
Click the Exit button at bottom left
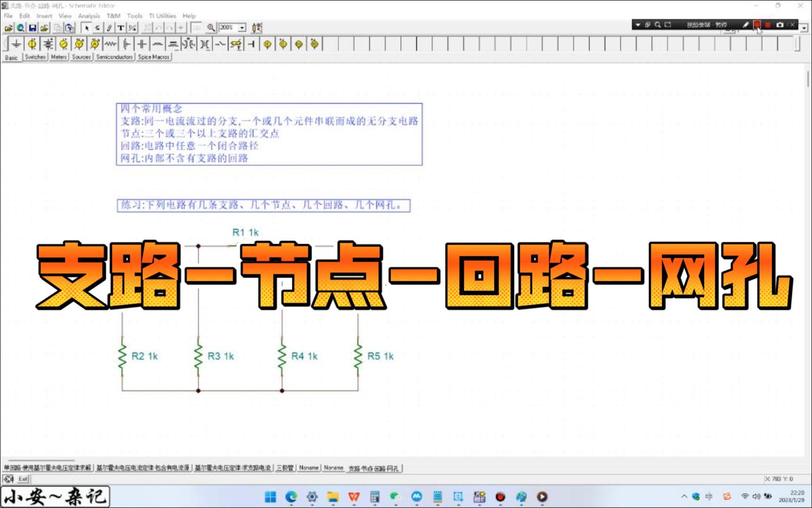(22, 479)
